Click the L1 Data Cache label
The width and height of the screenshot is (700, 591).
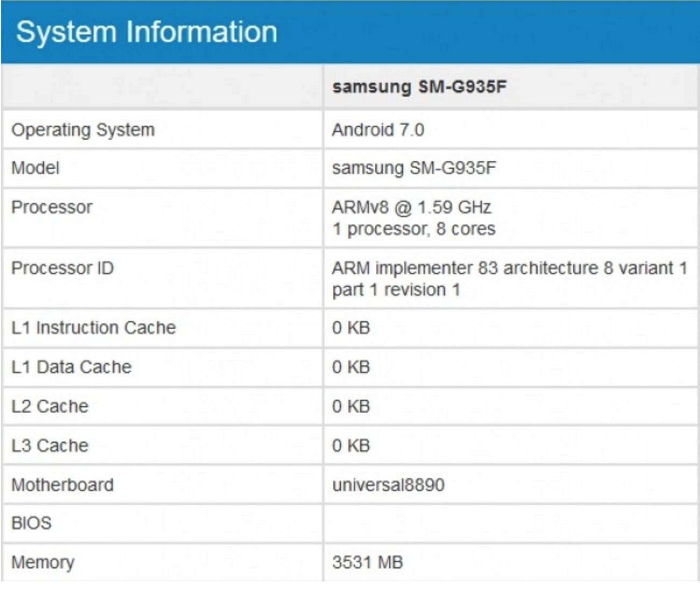pyautogui.click(x=71, y=367)
